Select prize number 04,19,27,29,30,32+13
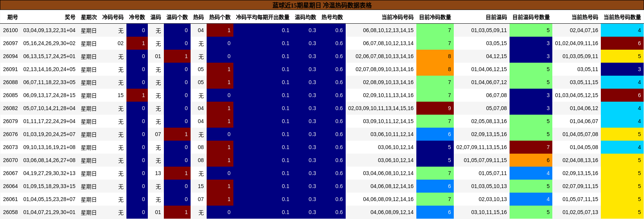Viewport: 644px width, 219px height. pyautogui.click(x=49, y=173)
